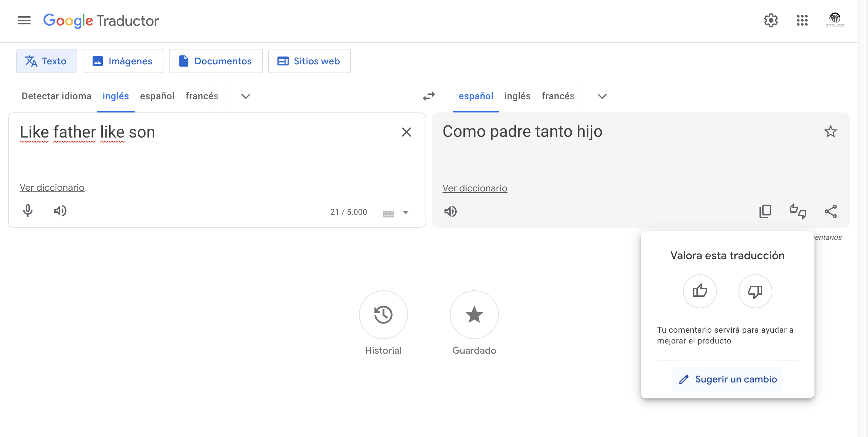The height and width of the screenshot is (437, 868).
Task: Open the Google apps grid
Action: click(802, 20)
